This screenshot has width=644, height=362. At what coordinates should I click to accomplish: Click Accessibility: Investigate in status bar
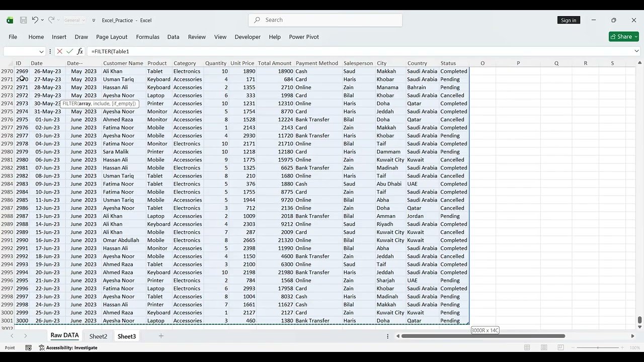pos(68,347)
